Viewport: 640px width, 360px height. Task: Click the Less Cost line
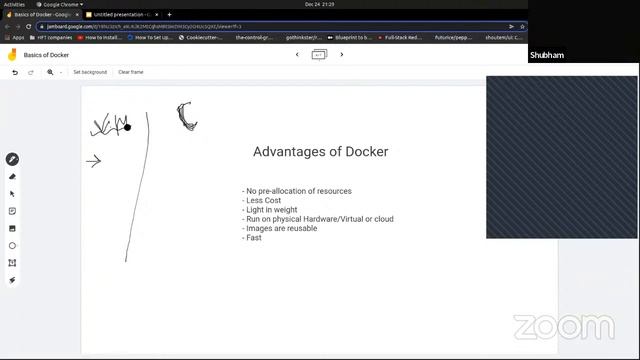[x=261, y=200]
